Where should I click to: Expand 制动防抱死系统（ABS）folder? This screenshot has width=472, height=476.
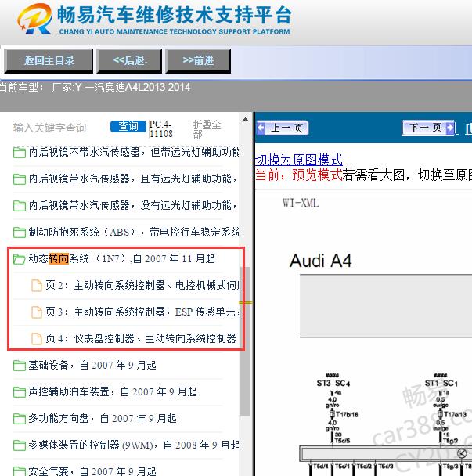pos(134,233)
